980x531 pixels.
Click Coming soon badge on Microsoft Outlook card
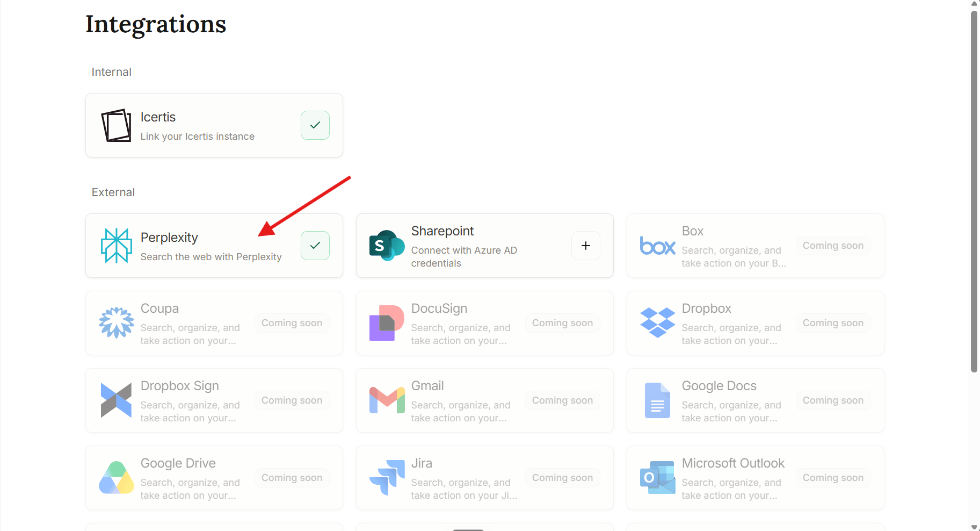833,478
